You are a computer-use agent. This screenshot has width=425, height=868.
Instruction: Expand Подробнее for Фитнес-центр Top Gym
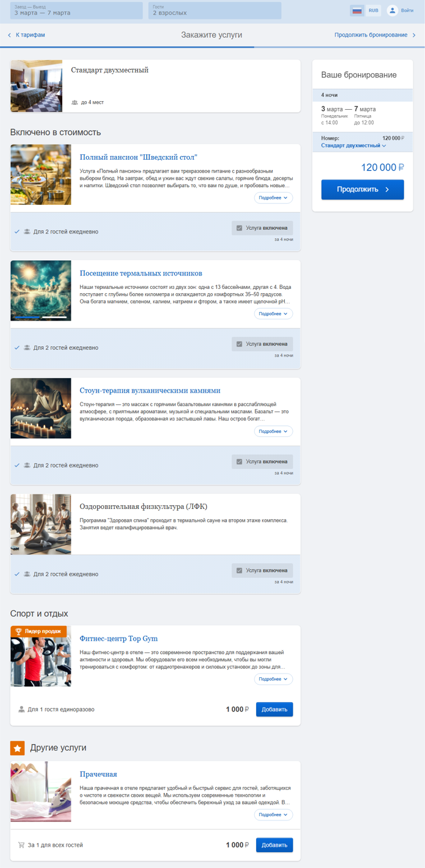click(x=273, y=679)
